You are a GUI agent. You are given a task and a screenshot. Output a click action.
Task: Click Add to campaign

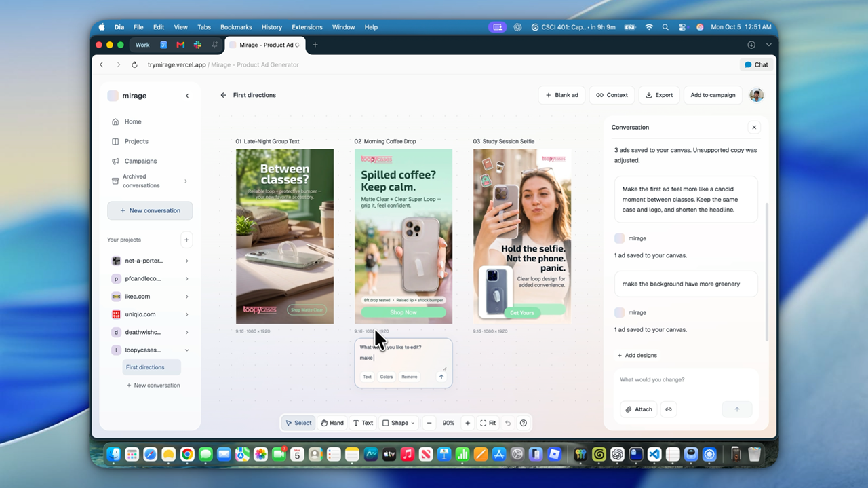pyautogui.click(x=713, y=95)
